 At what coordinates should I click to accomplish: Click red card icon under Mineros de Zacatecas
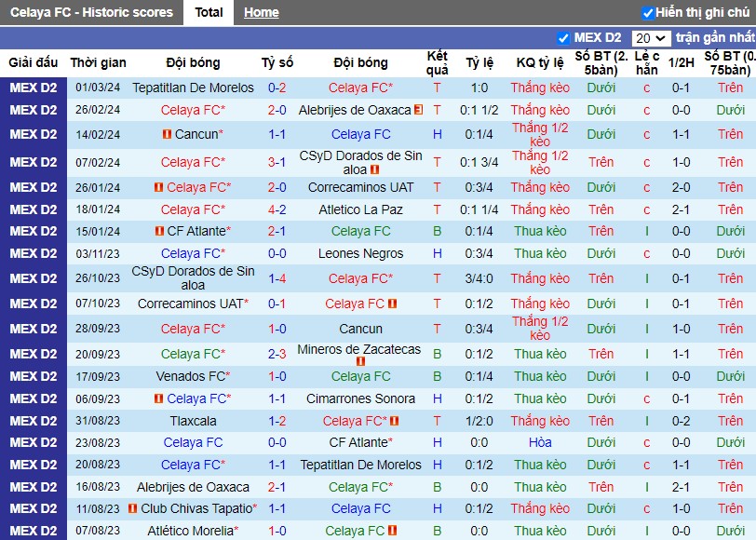359,361
